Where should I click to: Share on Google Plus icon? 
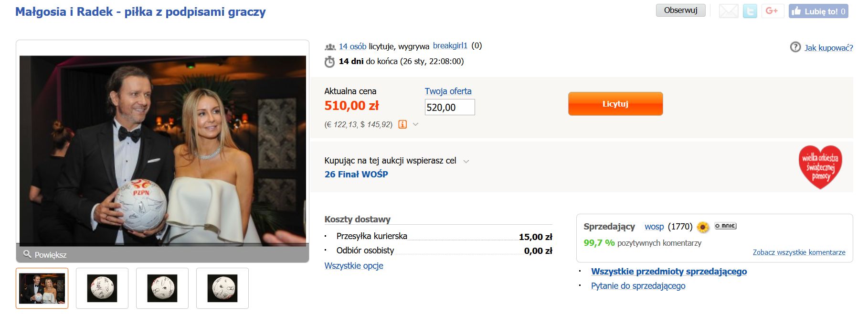click(772, 11)
